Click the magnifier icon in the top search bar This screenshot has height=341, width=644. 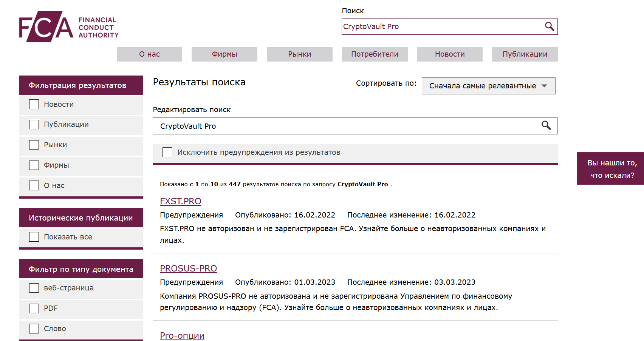click(549, 26)
